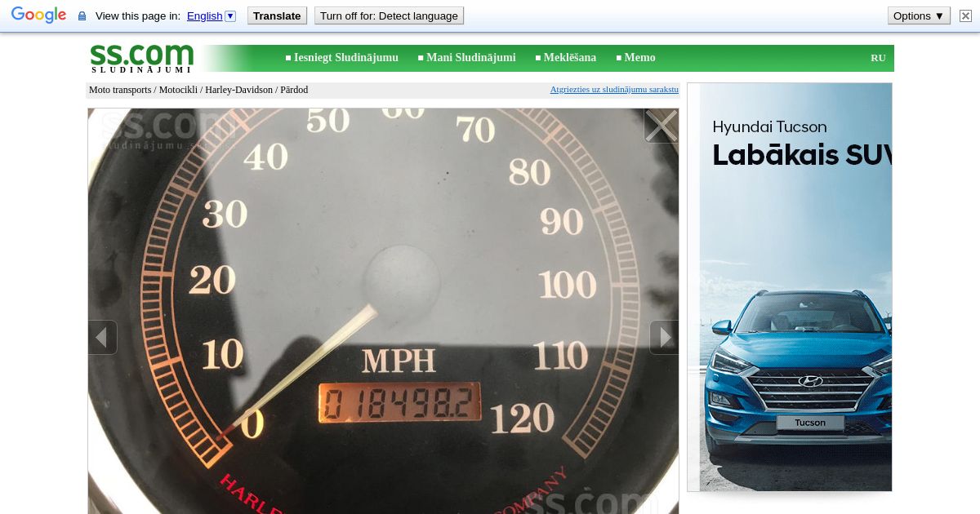Click Atgriezties uz sludinājumu sarakstu link
Image resolution: width=980 pixels, height=514 pixels.
(614, 90)
